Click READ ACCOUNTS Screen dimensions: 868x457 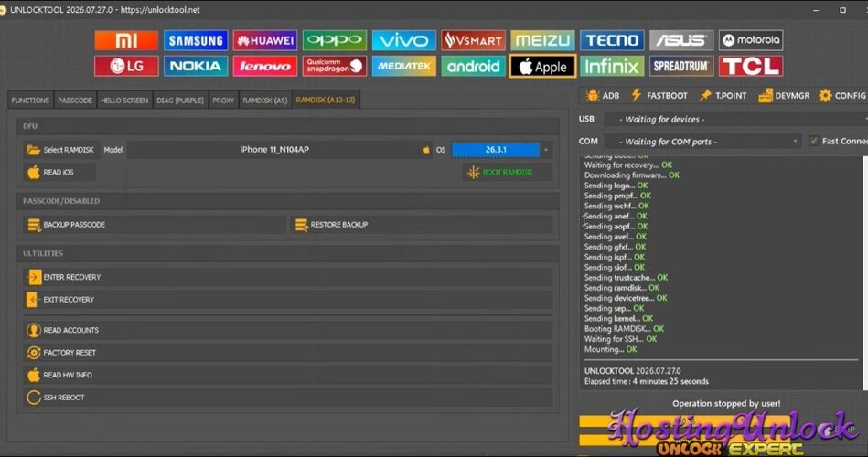pos(288,330)
